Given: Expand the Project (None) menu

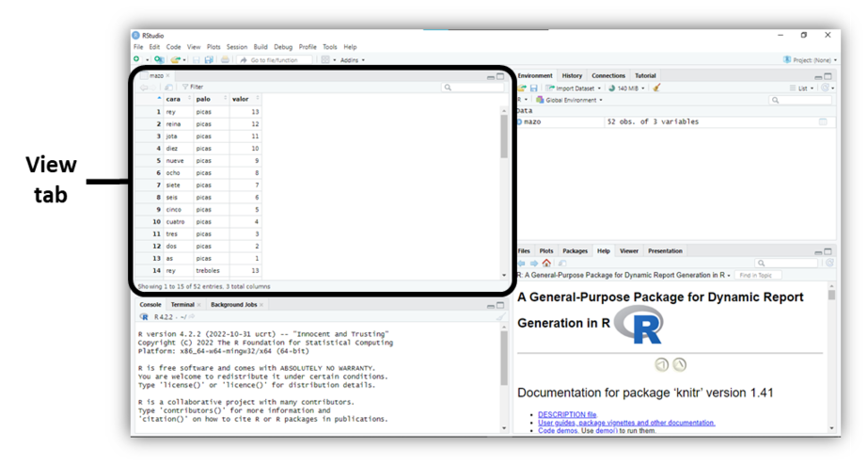Looking at the screenshot, I should 810,59.
